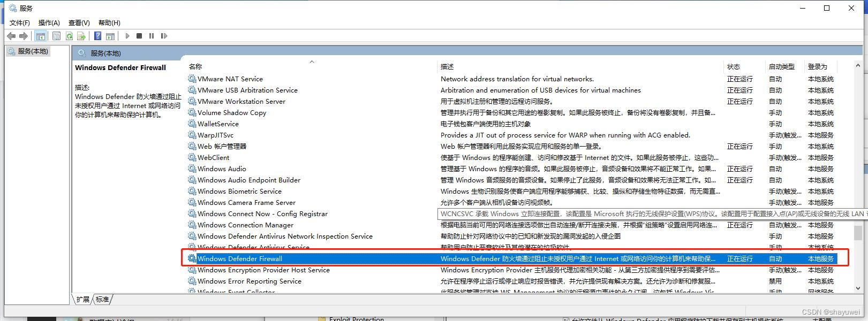868x321 pixels.
Task: Switch to the 标准 tab
Action: coord(102,299)
